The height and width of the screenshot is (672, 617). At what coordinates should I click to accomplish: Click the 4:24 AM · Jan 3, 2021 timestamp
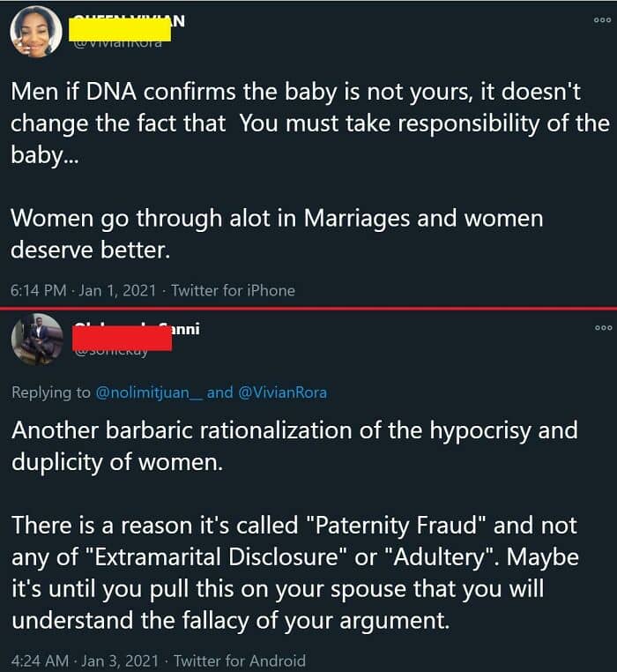click(85, 661)
